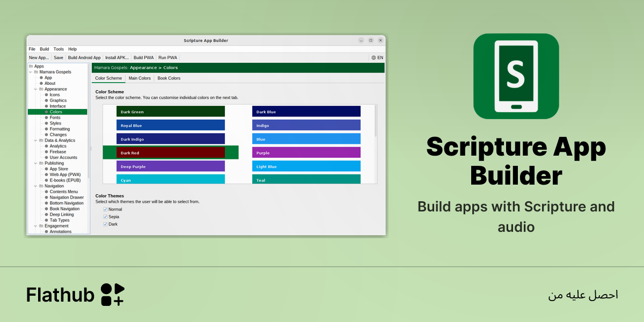Image resolution: width=644 pixels, height=322 pixels.
Task: Click the Flathub logo
Action: pos(76,295)
